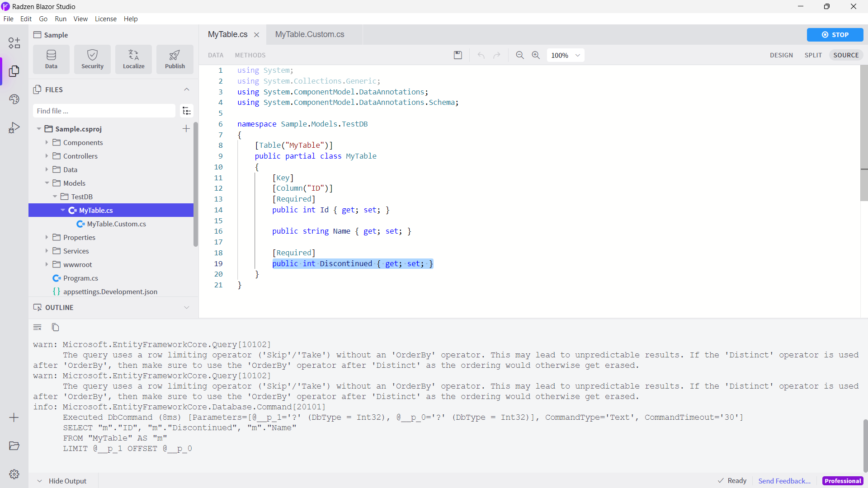Switch editor to SPLIT view
Screen dimensions: 868x488
coord(813,55)
